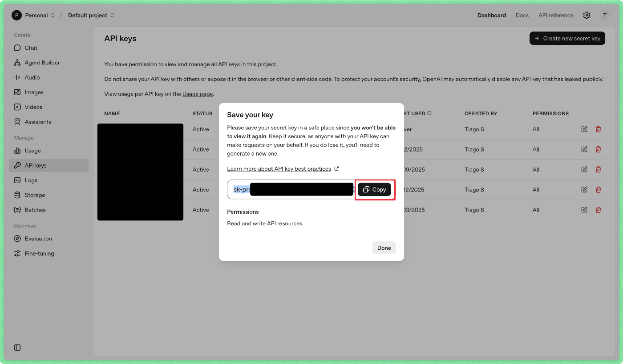Navigate to the Images section

pyautogui.click(x=33, y=92)
